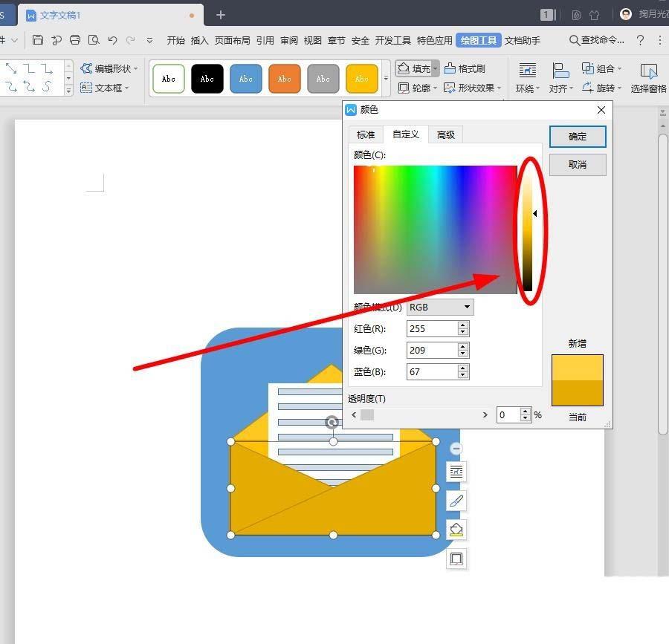
Task: Decrease the blue (蓝色) value with down arrow
Action: pyautogui.click(x=463, y=375)
